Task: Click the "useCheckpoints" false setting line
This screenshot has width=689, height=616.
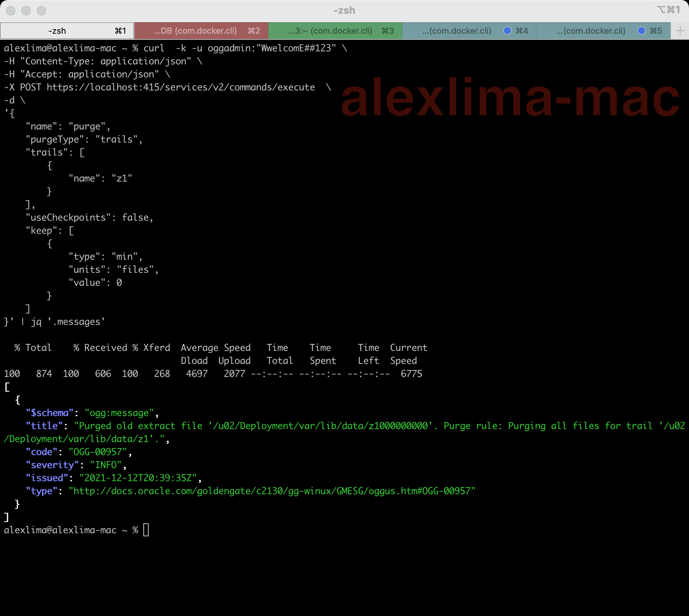Action: tap(89, 218)
